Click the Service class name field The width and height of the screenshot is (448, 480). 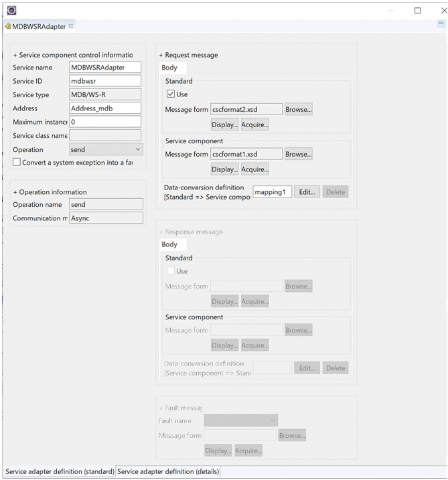[105, 135]
